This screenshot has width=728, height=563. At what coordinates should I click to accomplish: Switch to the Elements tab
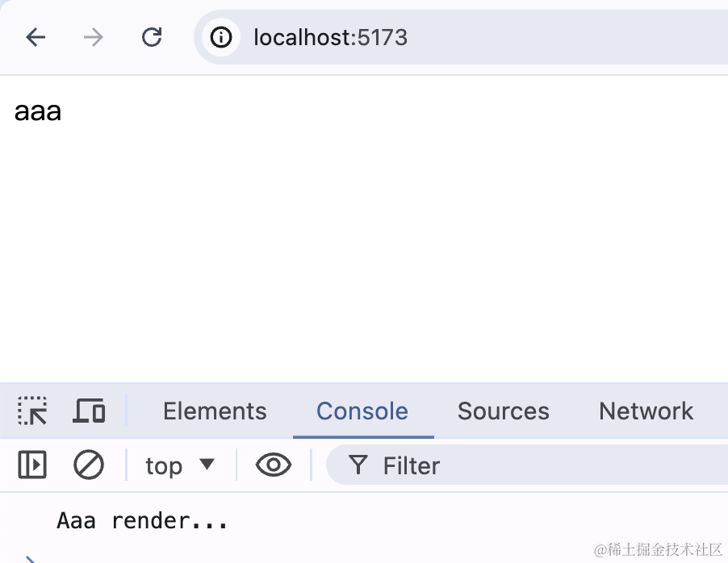pos(215,411)
